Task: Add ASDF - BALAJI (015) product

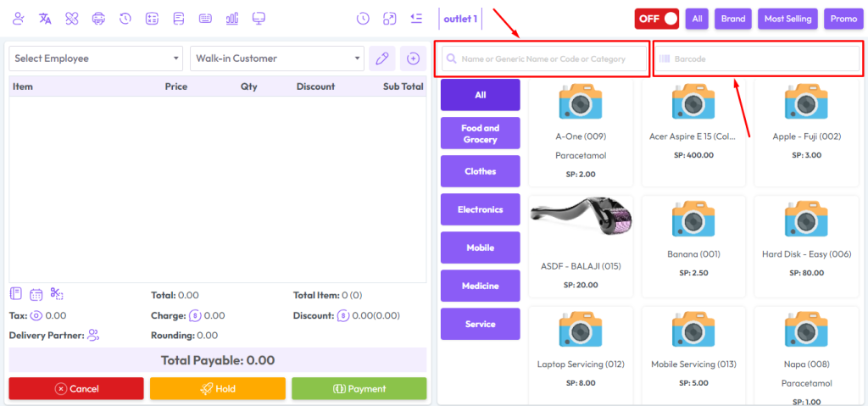Action: point(581,247)
